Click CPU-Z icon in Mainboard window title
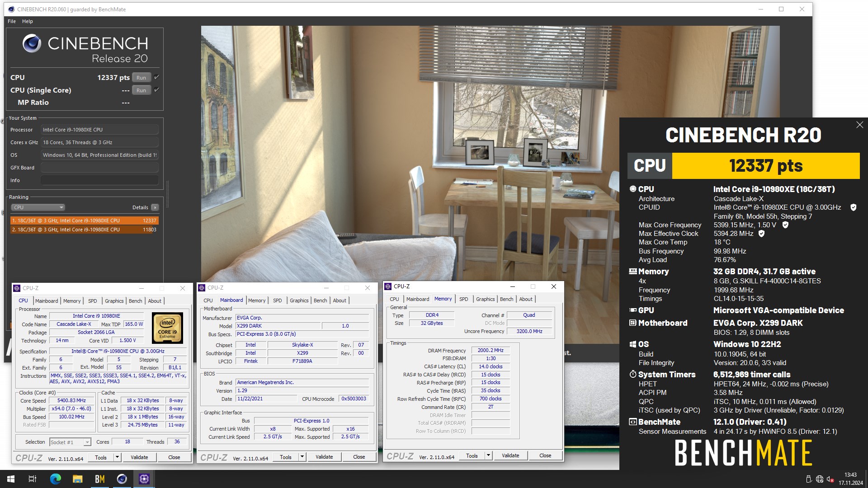 [202, 288]
